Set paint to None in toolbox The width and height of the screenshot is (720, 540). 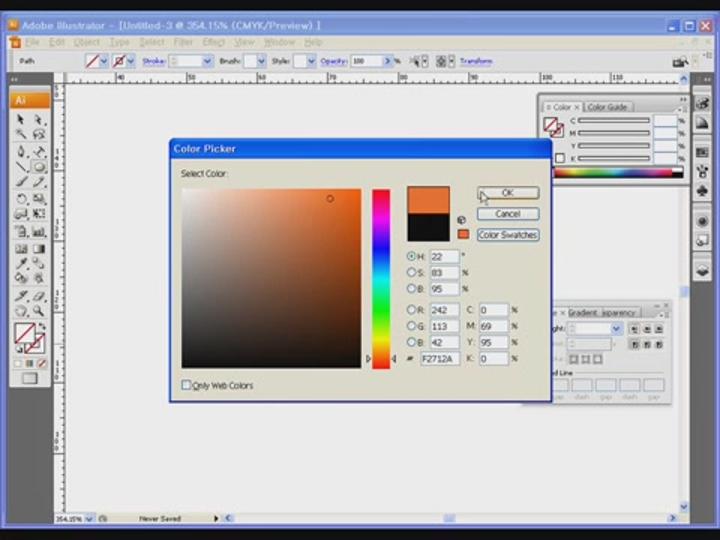pos(42,363)
